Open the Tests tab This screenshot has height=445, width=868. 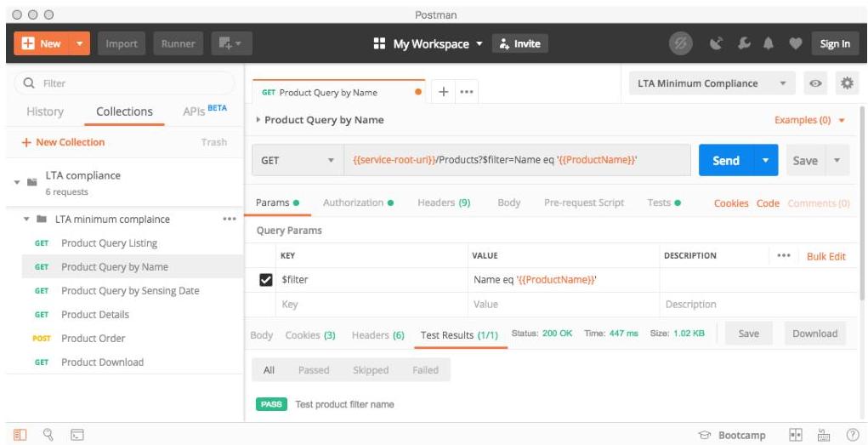pyautogui.click(x=664, y=203)
